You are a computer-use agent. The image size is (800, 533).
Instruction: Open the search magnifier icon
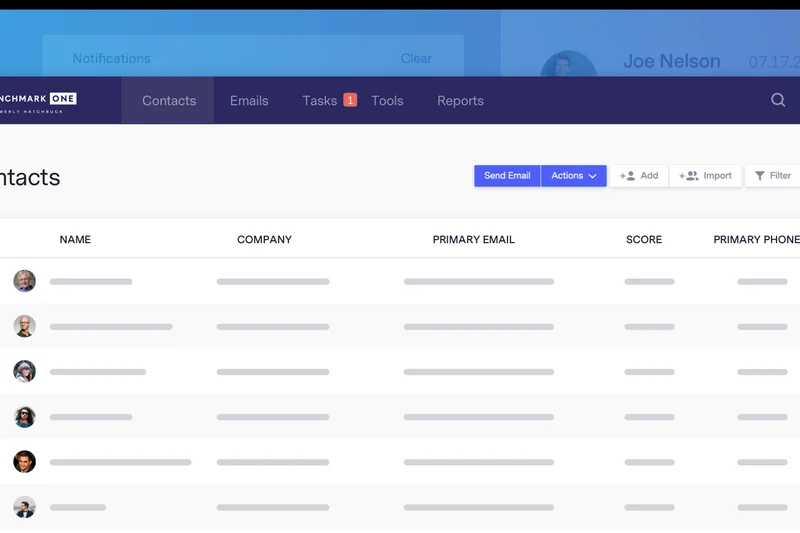(x=778, y=100)
